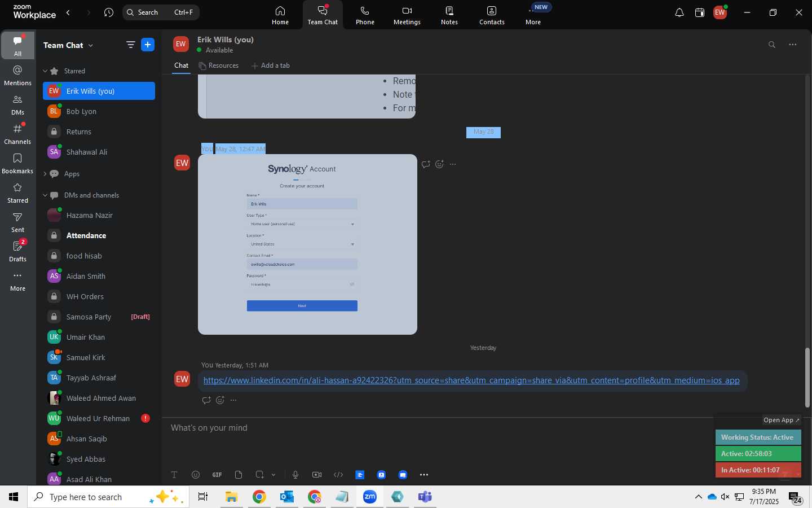Click the blue new chat plus button

tap(148, 45)
